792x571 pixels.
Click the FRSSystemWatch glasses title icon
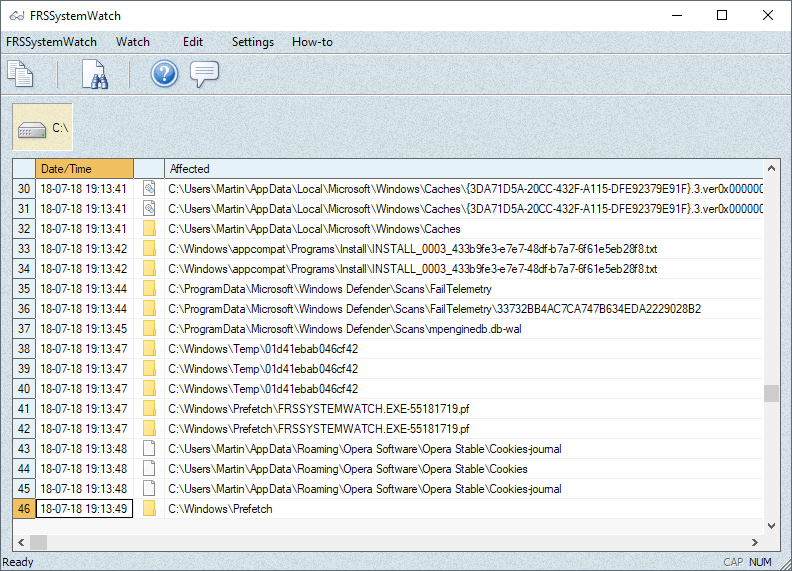tap(17, 16)
